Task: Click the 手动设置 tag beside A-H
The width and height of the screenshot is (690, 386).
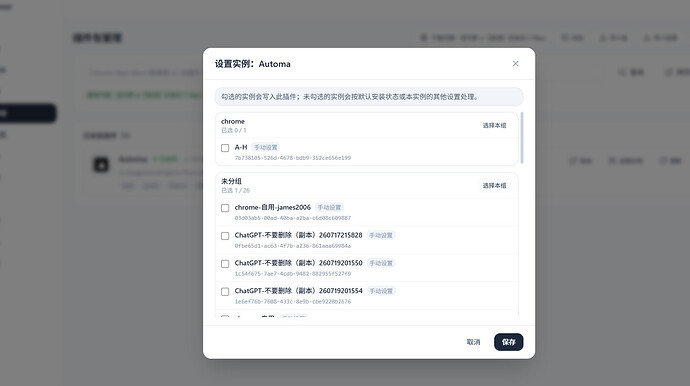Action: tap(266, 147)
